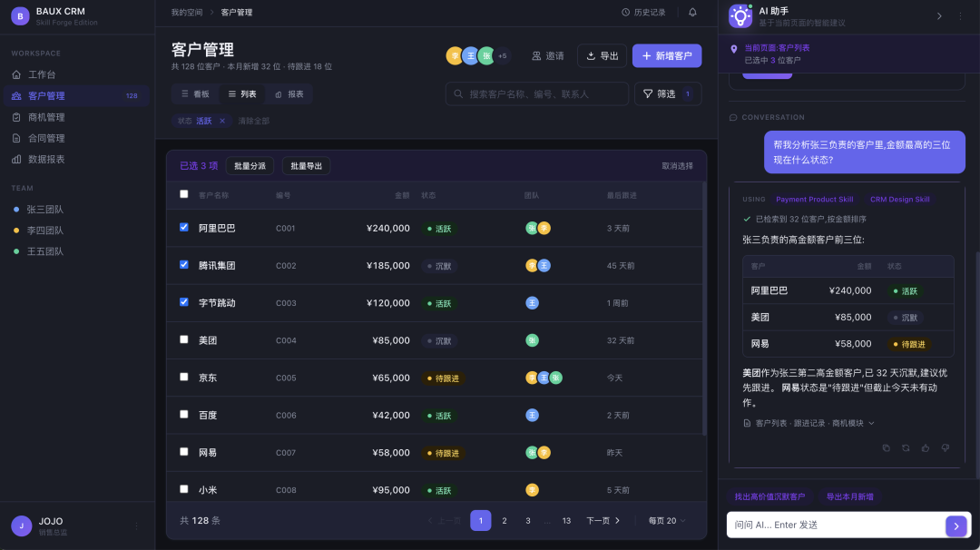Viewport: 980px width, 550px height.
Task: Check 京东 row checkbox
Action: [183, 377]
